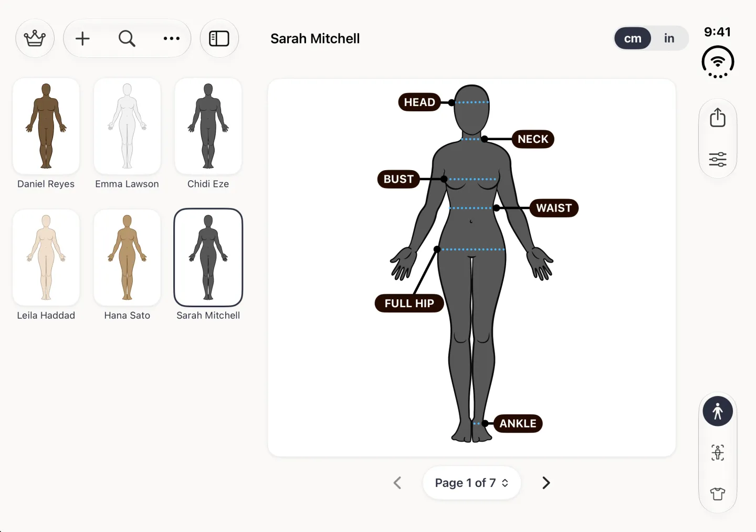Click the Hana Sato name label
The image size is (756, 532).
[x=127, y=315]
